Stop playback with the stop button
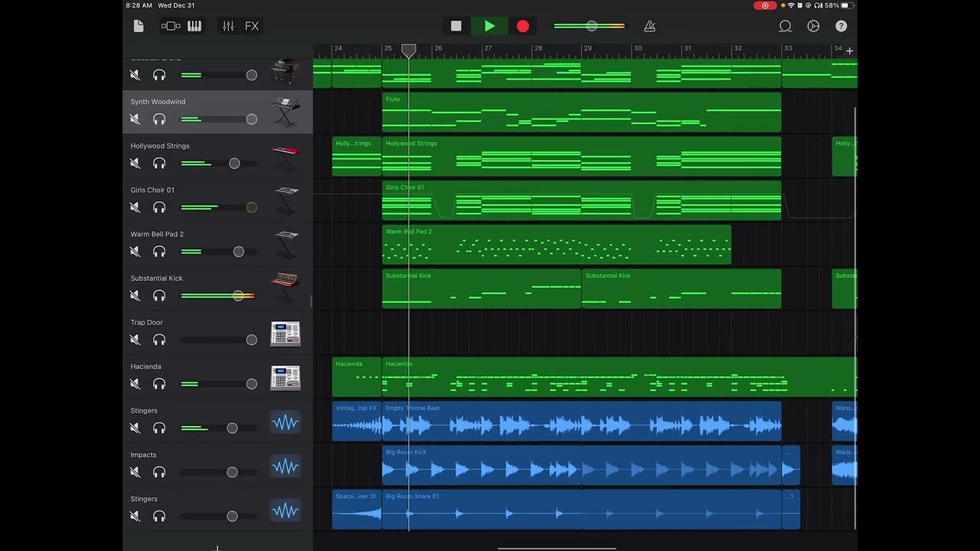The image size is (980, 551). (x=456, y=26)
